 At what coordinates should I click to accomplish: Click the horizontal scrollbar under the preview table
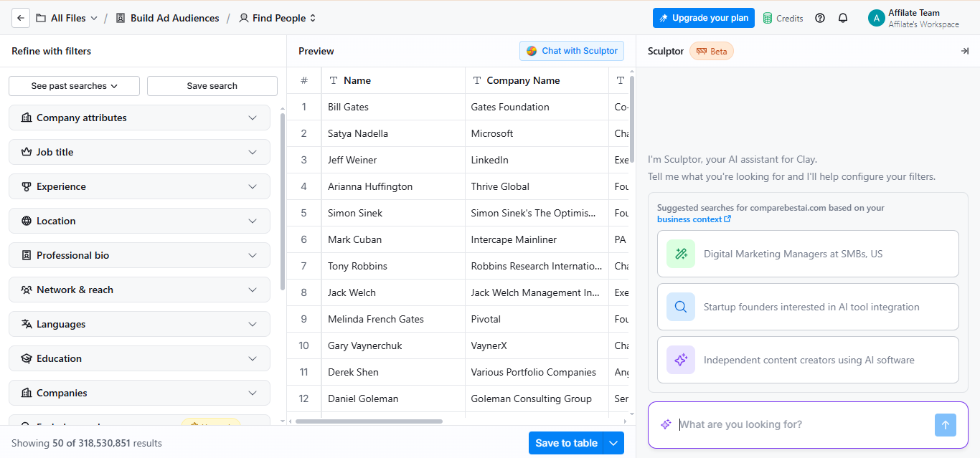369,421
